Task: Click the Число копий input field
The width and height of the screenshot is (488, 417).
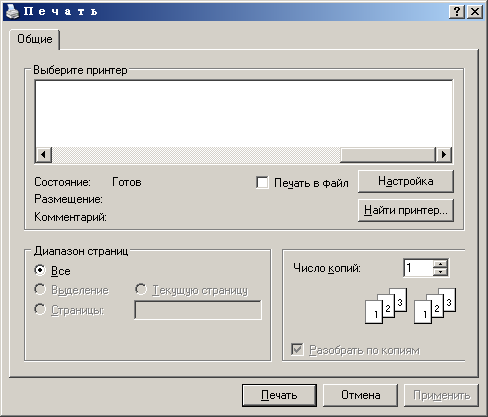Action: [418, 268]
